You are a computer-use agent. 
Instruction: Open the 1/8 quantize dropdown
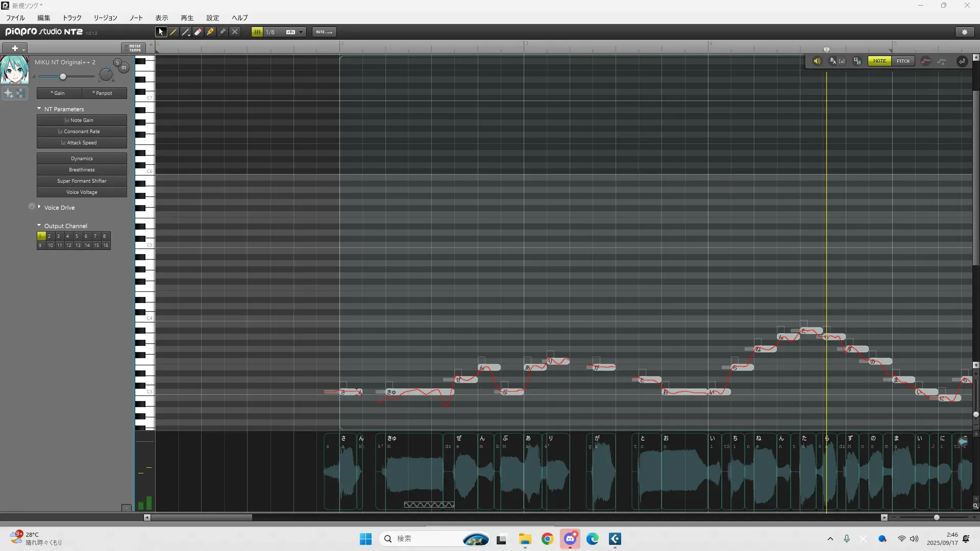coord(301,32)
